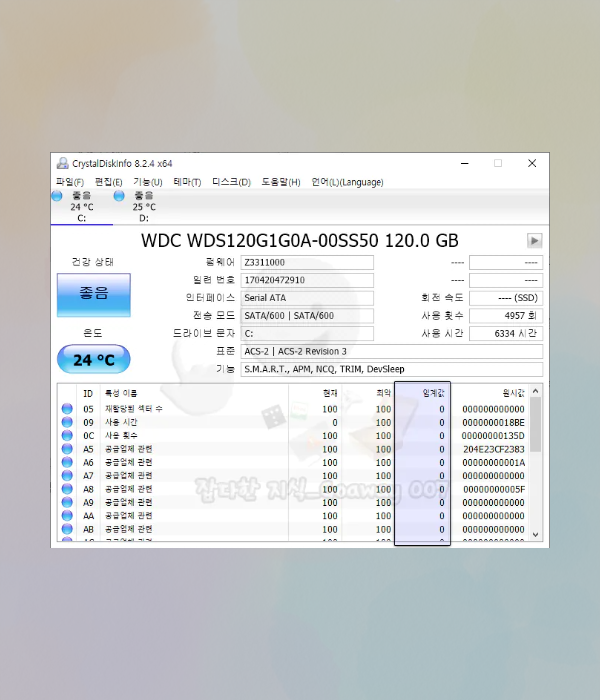Click the status circle of attribute AA
This screenshot has width=600, height=700.
tap(67, 516)
